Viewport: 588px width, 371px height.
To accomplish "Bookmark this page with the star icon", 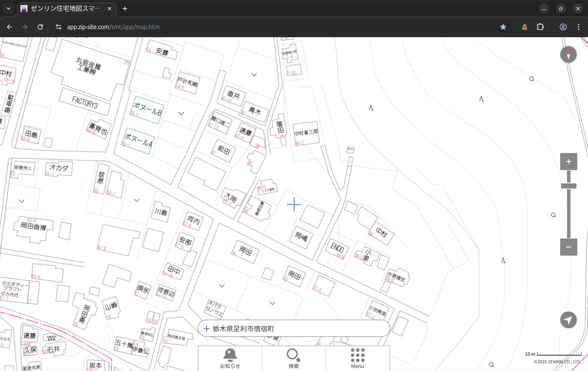I will tap(503, 27).
